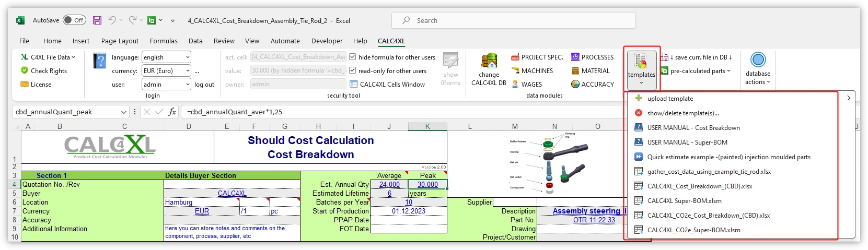Toggle hide formula for other users

tap(352, 57)
